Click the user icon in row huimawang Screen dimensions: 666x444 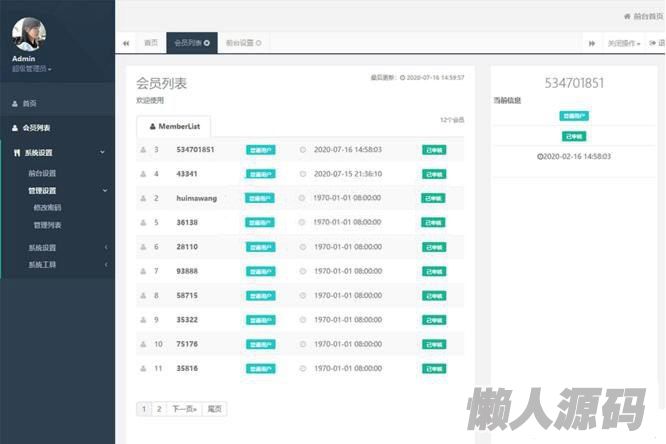click(x=143, y=198)
